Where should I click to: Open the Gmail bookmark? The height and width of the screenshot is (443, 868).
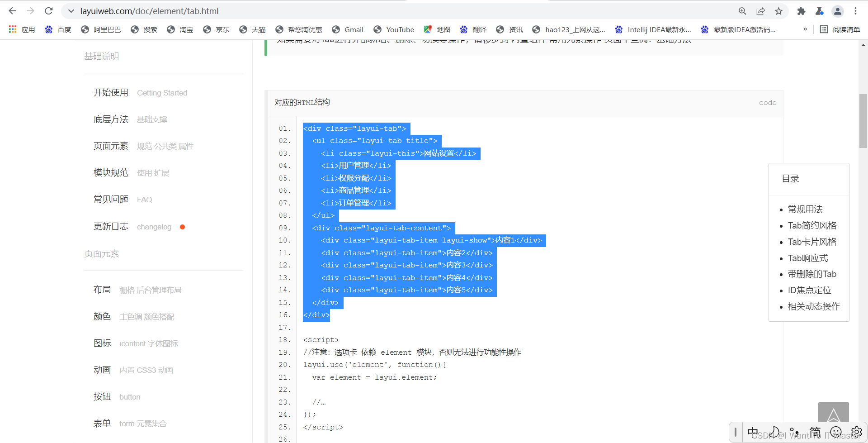tap(348, 29)
